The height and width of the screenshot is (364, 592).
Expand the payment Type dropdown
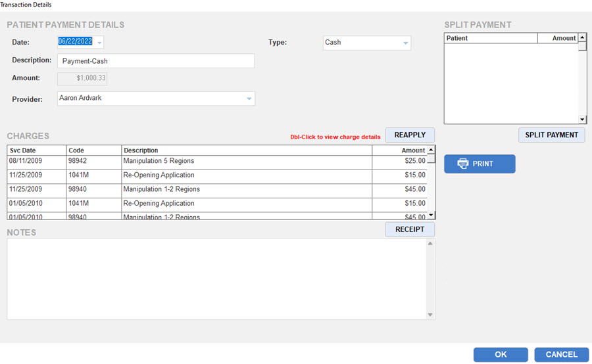[405, 43]
